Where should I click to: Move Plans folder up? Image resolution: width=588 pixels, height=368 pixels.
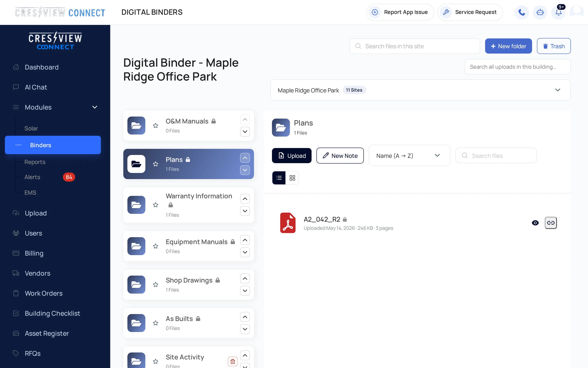click(x=245, y=158)
